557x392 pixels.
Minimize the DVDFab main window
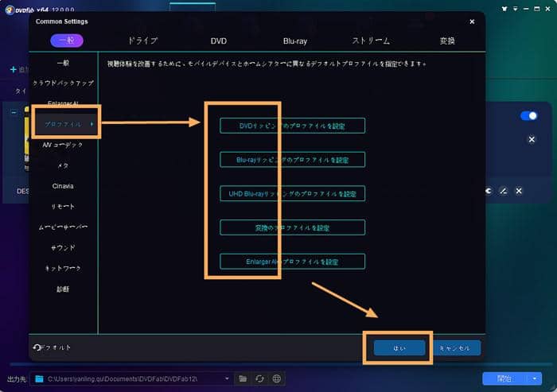526,9
